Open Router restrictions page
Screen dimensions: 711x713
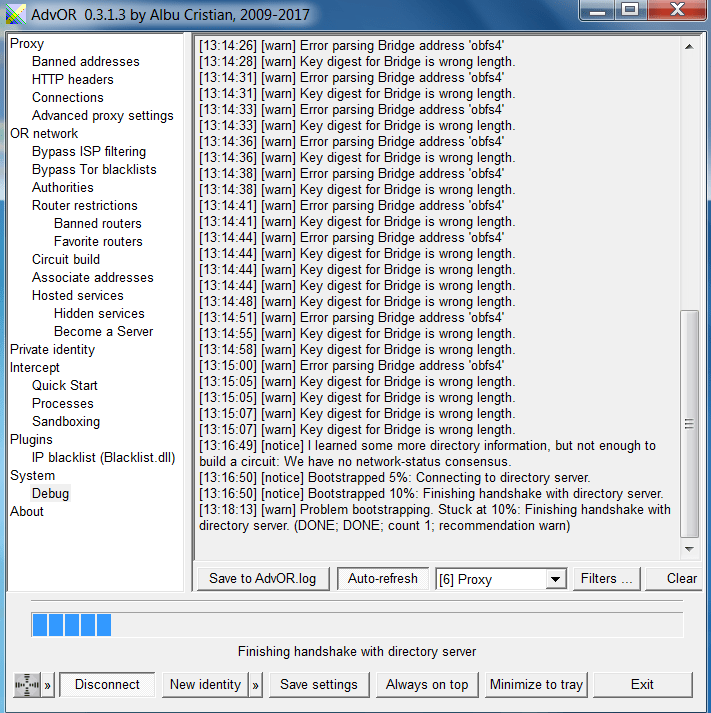click(85, 206)
